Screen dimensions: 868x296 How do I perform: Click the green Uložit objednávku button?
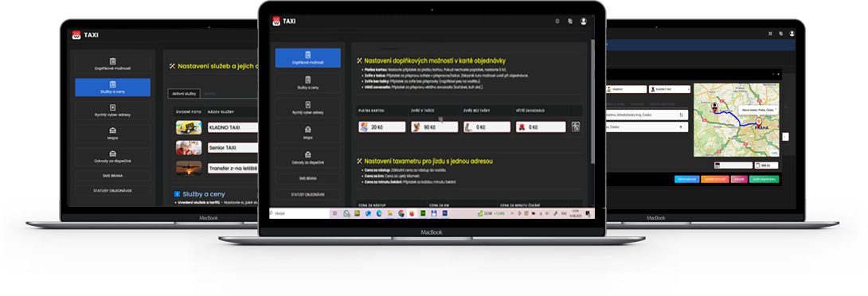(764, 179)
